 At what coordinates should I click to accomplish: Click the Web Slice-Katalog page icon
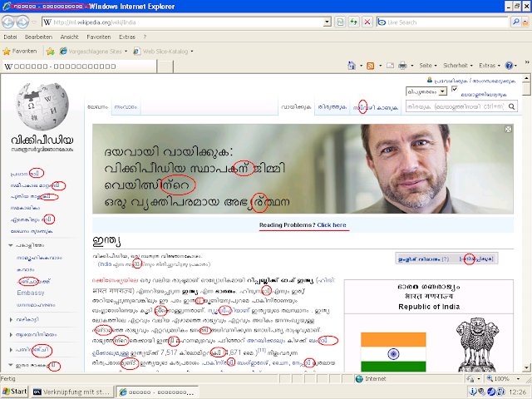point(136,52)
